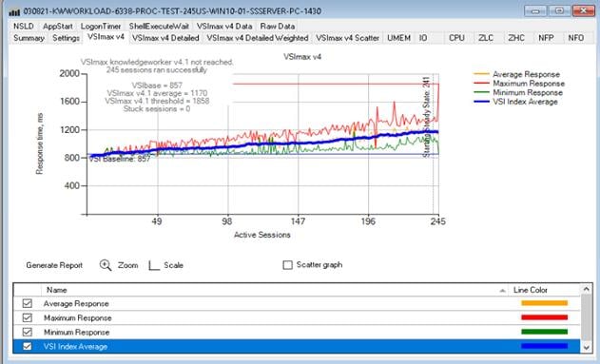Open the UMEM tab

(398, 38)
